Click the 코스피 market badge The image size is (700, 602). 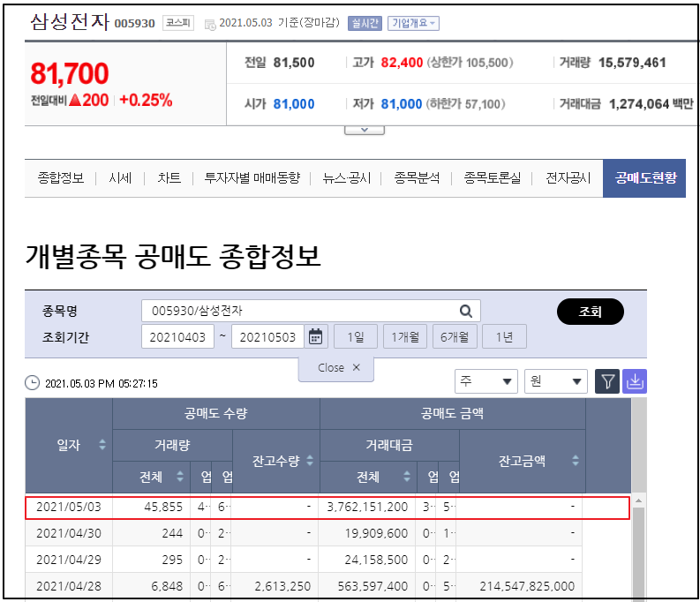[177, 23]
